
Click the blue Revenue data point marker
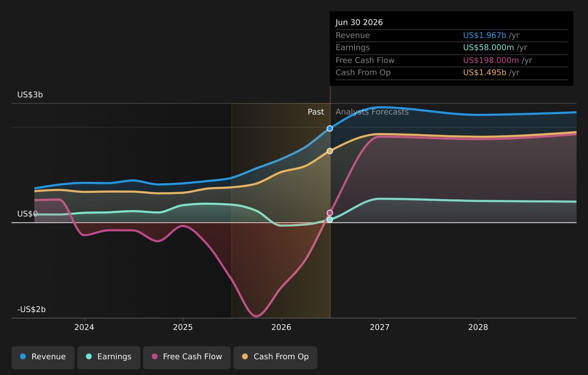pos(330,129)
